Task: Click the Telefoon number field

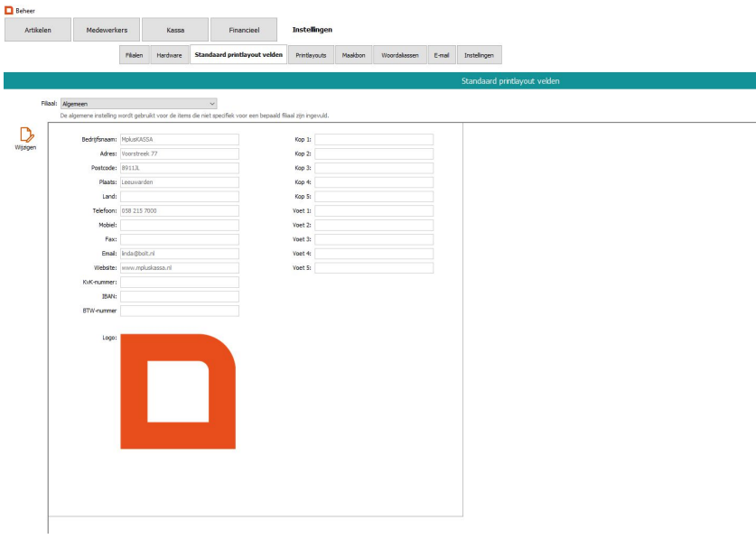Action: 179,211
